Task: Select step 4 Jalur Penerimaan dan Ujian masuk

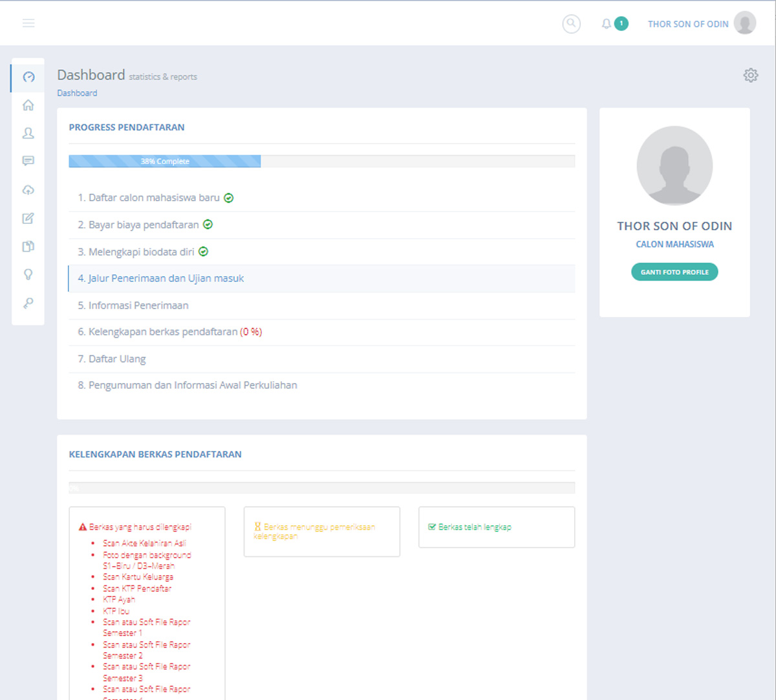Action: pyautogui.click(x=161, y=279)
